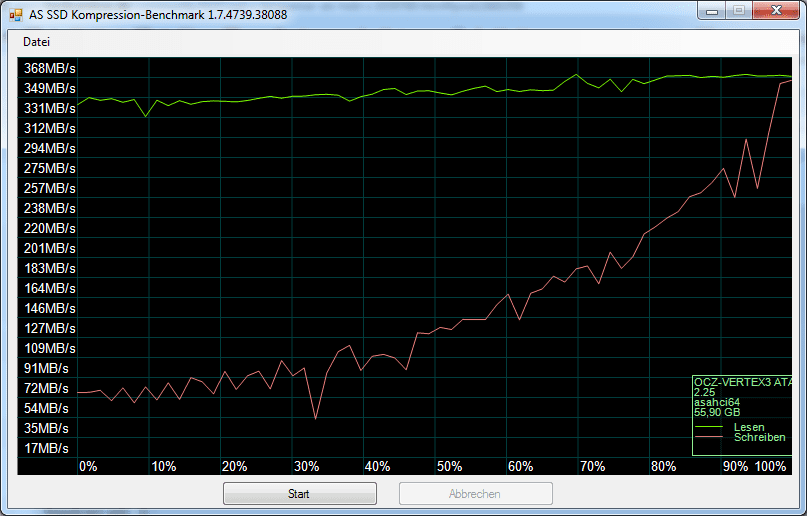The height and width of the screenshot is (516, 807).
Task: Click the 164MB/s axis label
Action: click(x=49, y=288)
